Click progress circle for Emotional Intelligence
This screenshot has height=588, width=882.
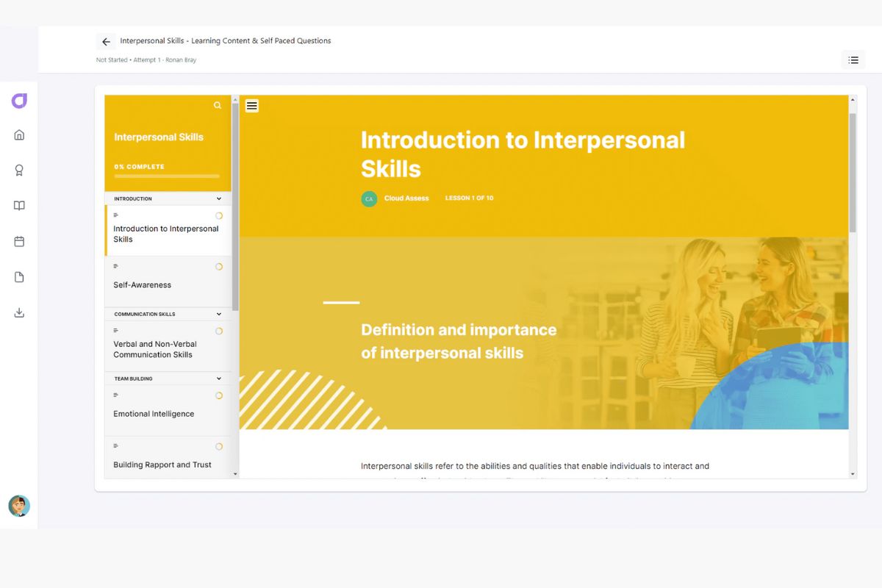click(219, 395)
